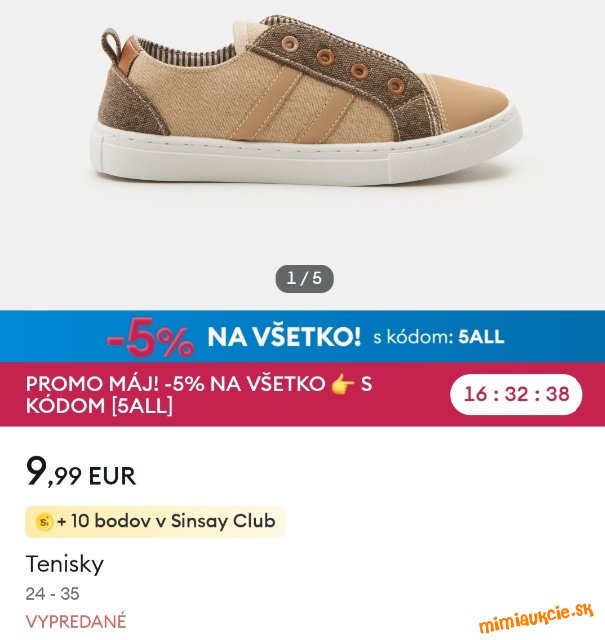The height and width of the screenshot is (640, 605).
Task: Click the Tenisky product title
Action: 65,565
